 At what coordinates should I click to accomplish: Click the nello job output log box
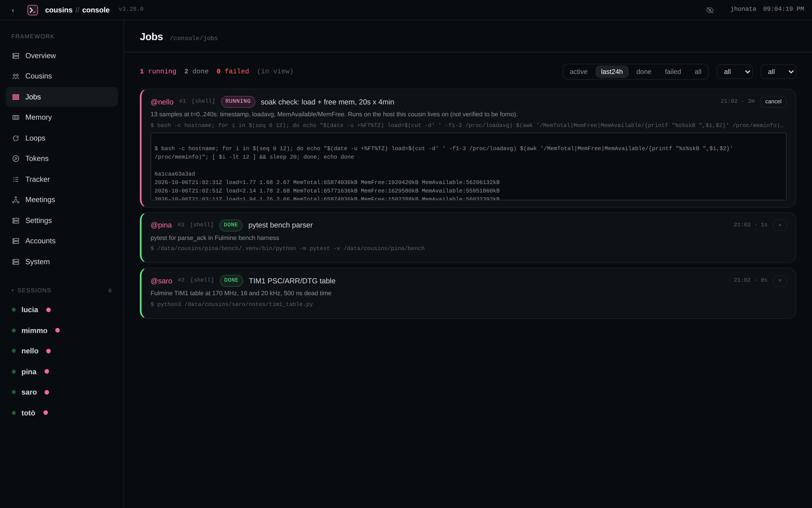point(468,167)
